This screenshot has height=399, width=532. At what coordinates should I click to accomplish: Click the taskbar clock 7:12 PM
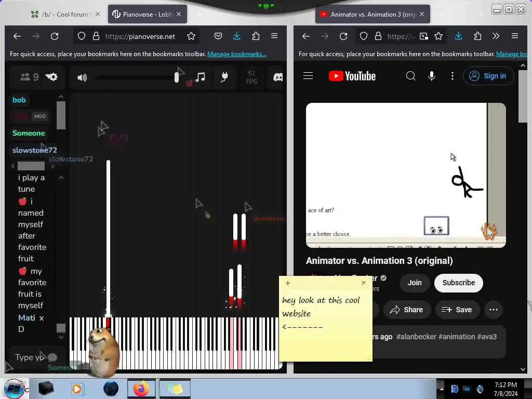pos(506,389)
